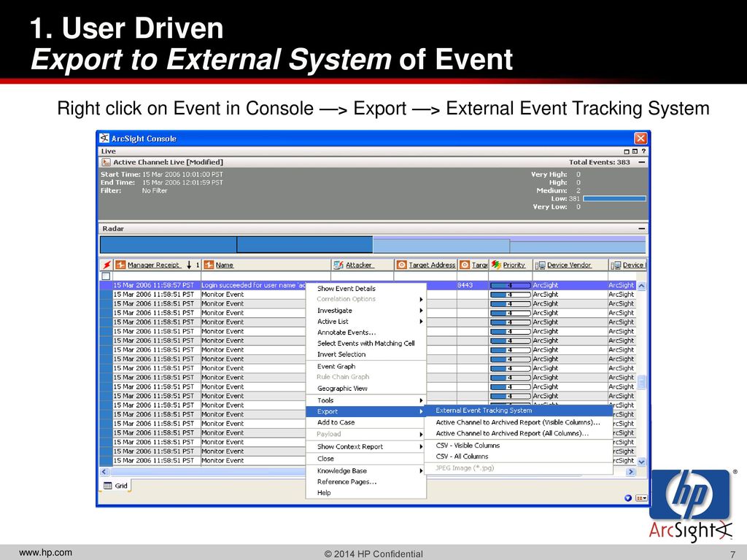Export CSV - All Columns
This screenshot has height=560, width=747.
click(519, 456)
